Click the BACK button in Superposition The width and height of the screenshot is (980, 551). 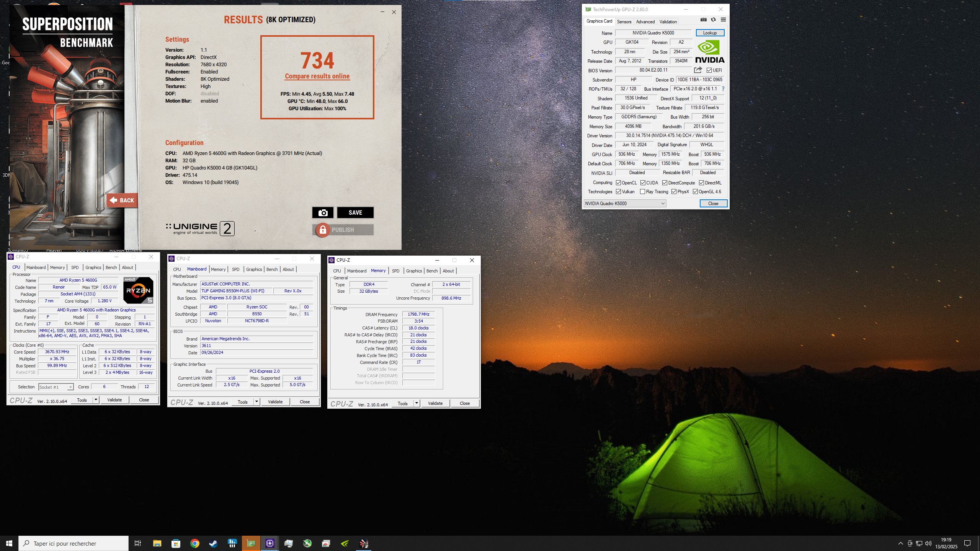pyautogui.click(x=122, y=200)
